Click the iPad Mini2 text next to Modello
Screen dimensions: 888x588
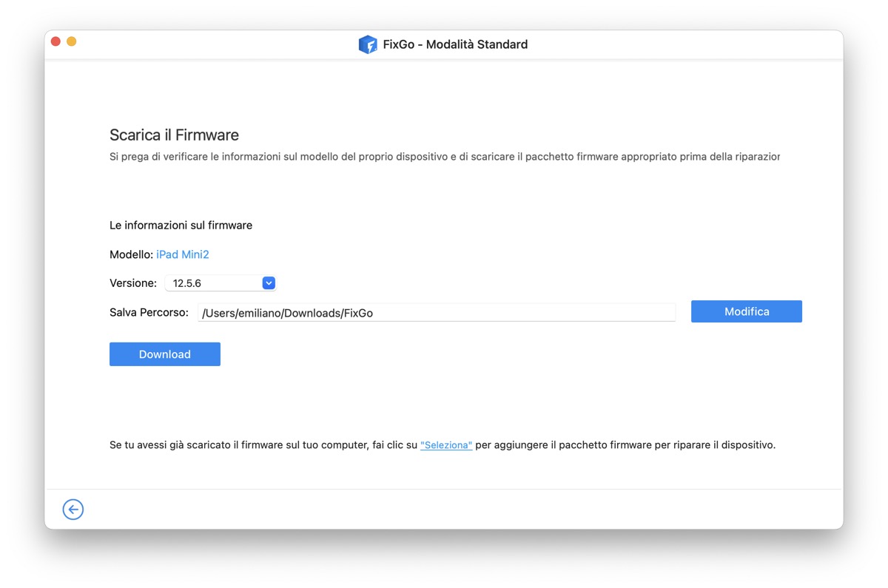coord(182,254)
